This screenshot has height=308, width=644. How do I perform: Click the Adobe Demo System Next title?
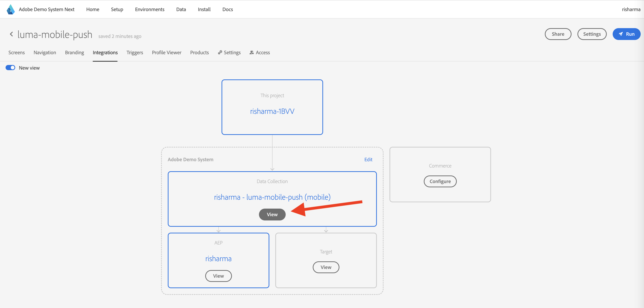click(x=47, y=9)
